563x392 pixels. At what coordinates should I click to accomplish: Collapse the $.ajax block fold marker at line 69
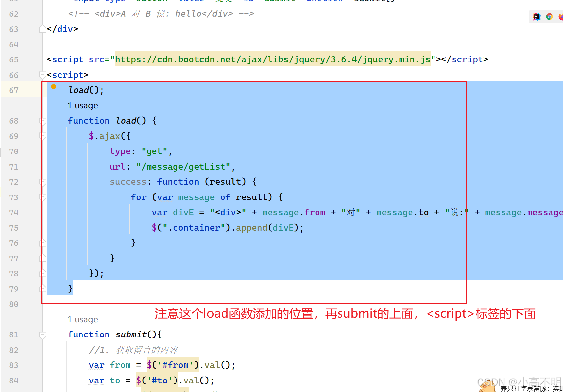(x=43, y=136)
